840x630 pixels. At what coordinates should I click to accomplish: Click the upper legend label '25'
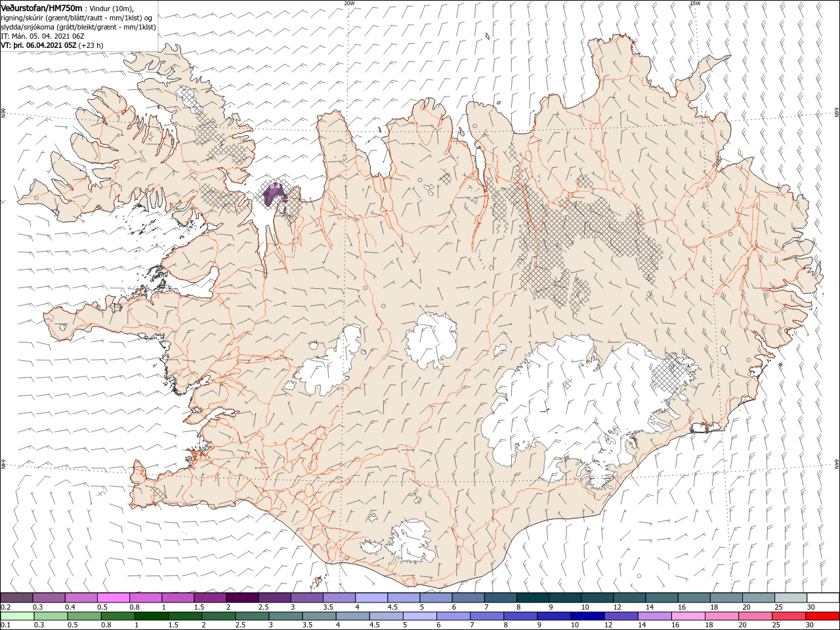779,607
